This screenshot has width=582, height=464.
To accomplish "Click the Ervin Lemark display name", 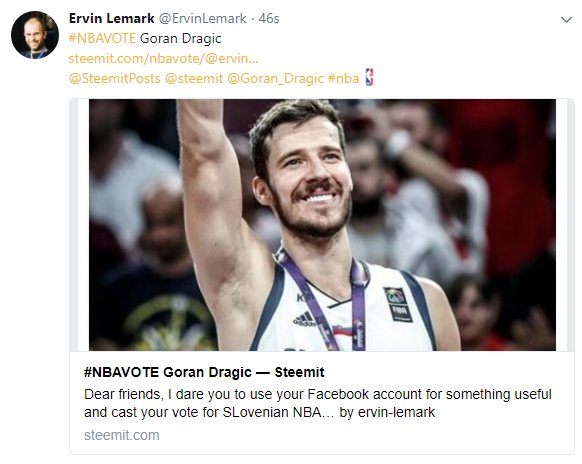I will point(111,19).
